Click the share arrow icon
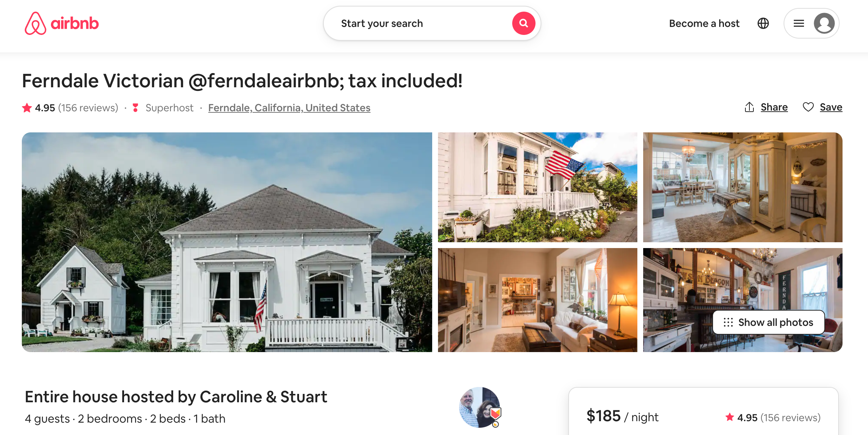Image resolution: width=868 pixels, height=435 pixels. (749, 107)
